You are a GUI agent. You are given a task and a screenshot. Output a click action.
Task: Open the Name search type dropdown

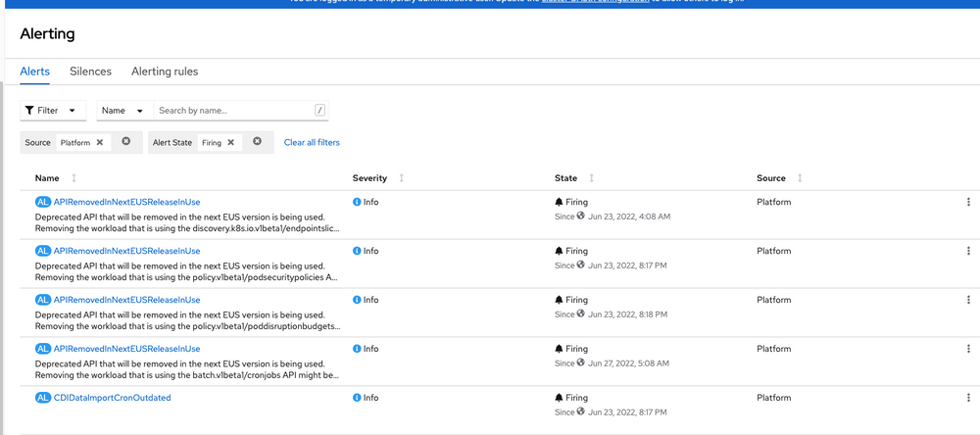[x=122, y=111]
